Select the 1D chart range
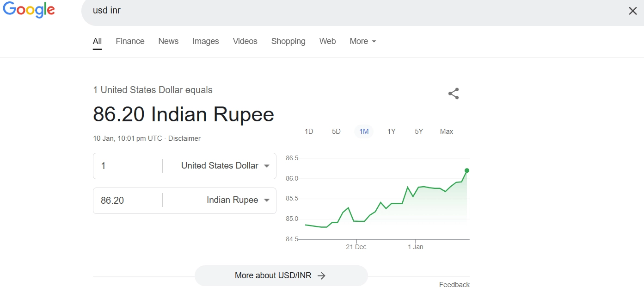The height and width of the screenshot is (288, 644). [x=309, y=131]
